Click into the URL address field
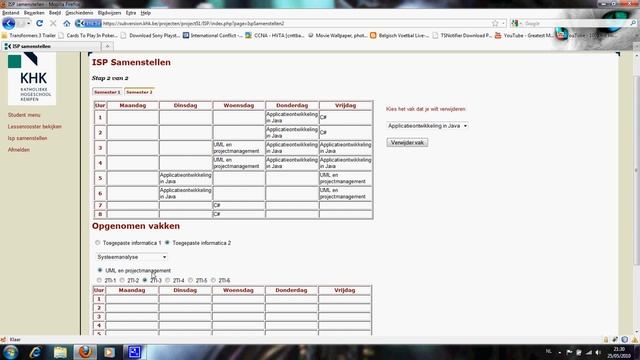Screen dimensions: 640x360 pyautogui.click(x=296, y=23)
